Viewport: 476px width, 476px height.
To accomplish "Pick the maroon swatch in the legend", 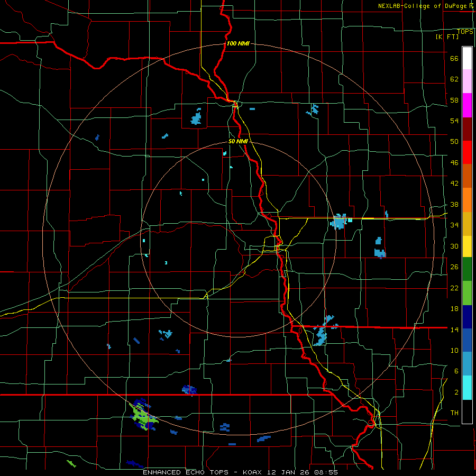I will (467, 129).
